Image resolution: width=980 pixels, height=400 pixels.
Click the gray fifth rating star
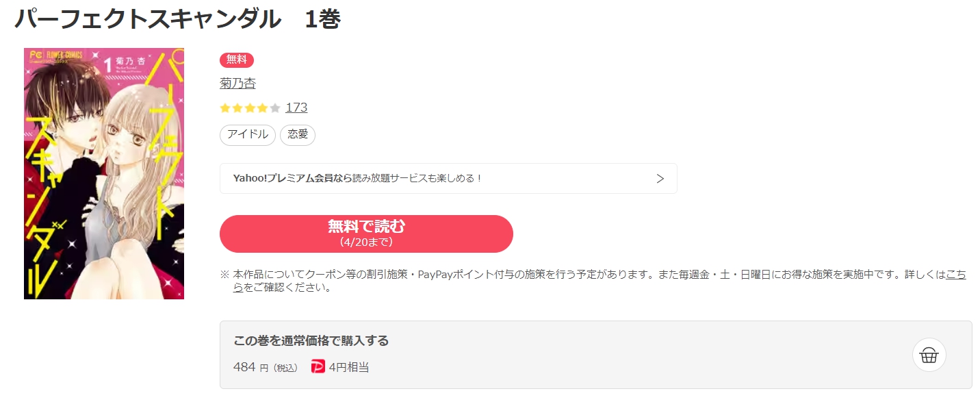[275, 108]
